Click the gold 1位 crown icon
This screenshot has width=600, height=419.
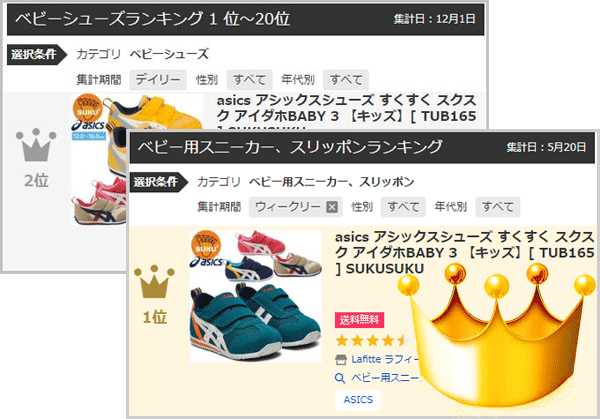point(154,281)
